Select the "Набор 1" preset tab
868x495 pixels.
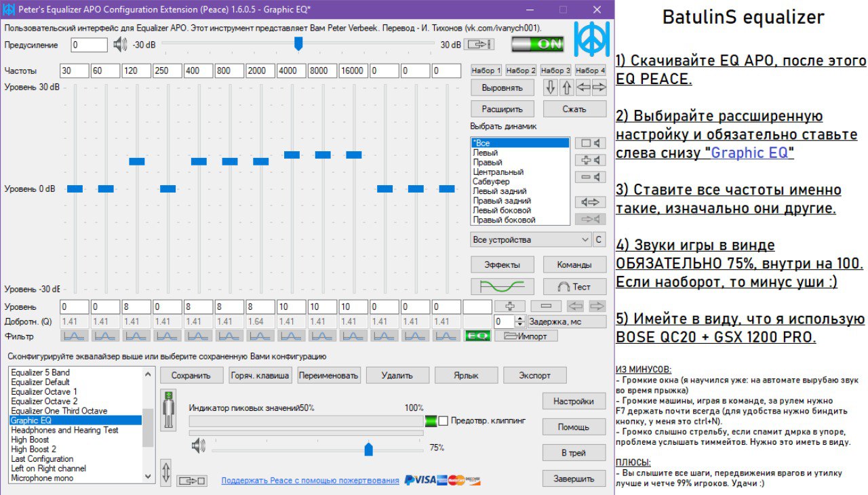coord(486,71)
